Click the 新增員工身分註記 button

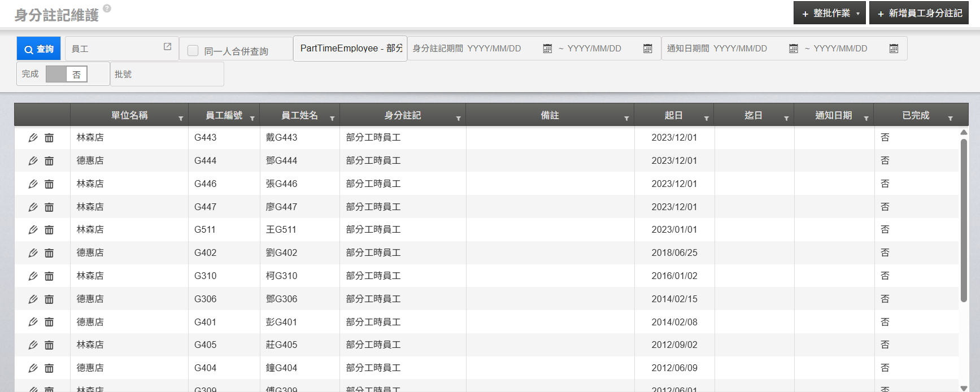[919, 13]
